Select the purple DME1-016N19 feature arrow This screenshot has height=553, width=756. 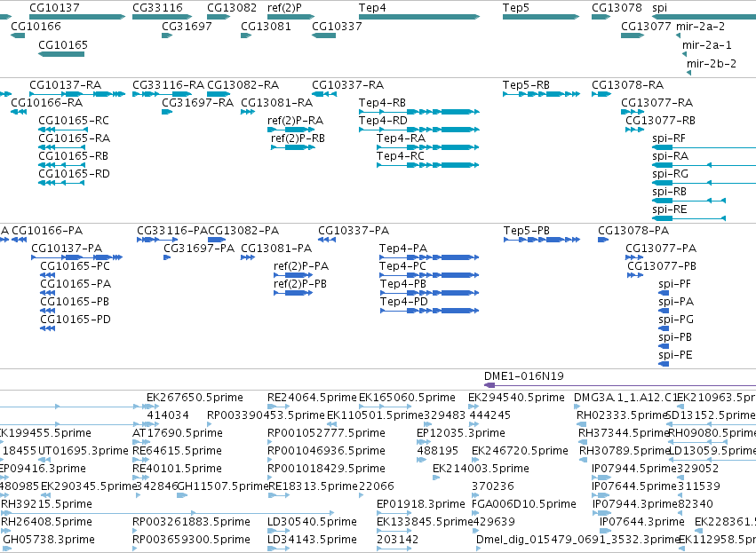pyautogui.click(x=619, y=385)
